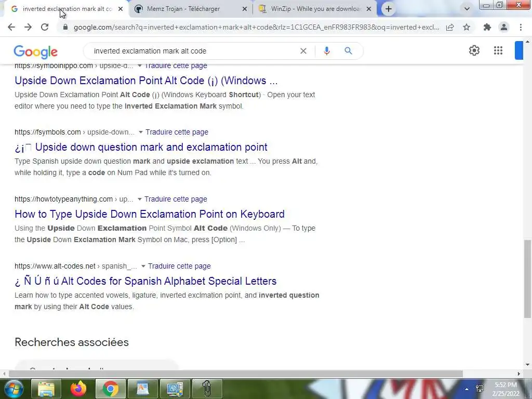Click the Google search input field

[193, 51]
